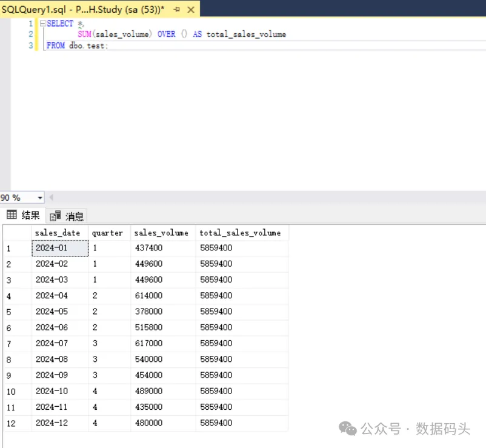Select cell 2024-03 in results

tap(60, 279)
